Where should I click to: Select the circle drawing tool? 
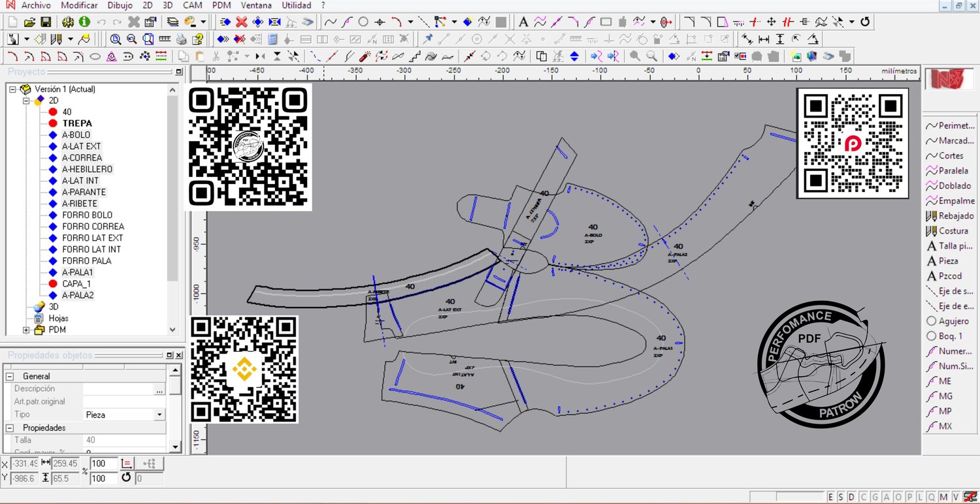[x=363, y=22]
